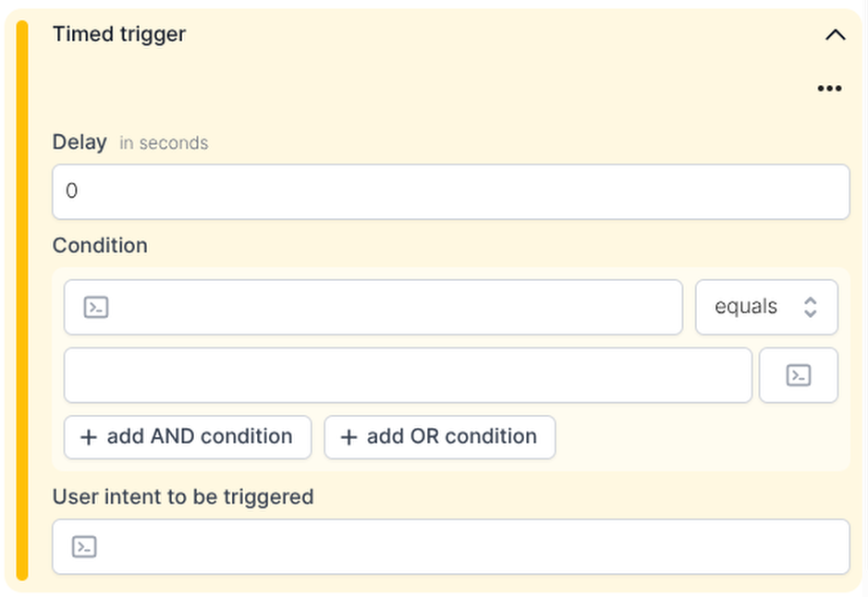Click plus icon of add OR condition

pyautogui.click(x=348, y=437)
